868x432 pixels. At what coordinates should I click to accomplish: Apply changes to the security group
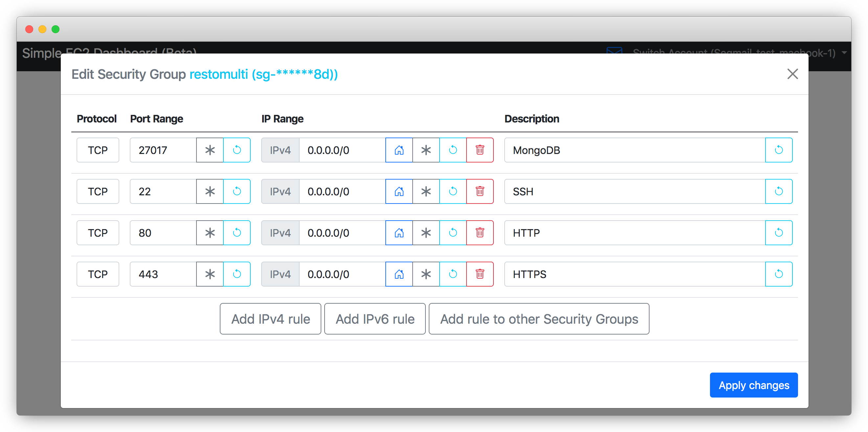click(x=754, y=385)
